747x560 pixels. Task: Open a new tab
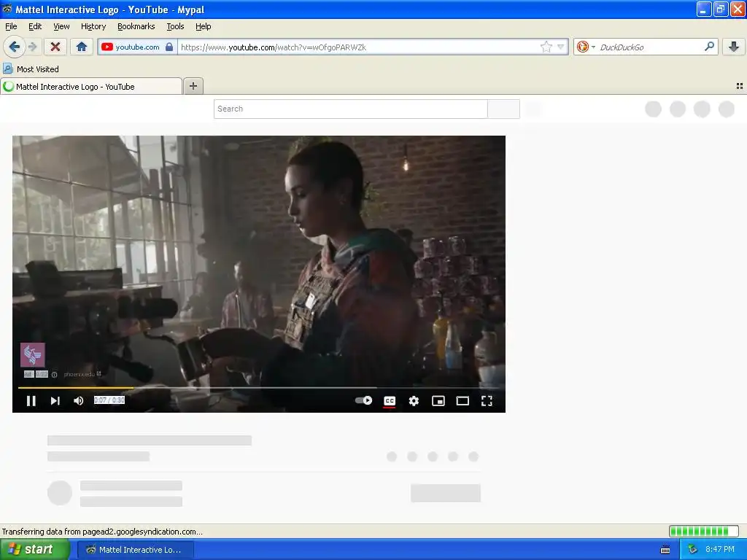point(193,86)
